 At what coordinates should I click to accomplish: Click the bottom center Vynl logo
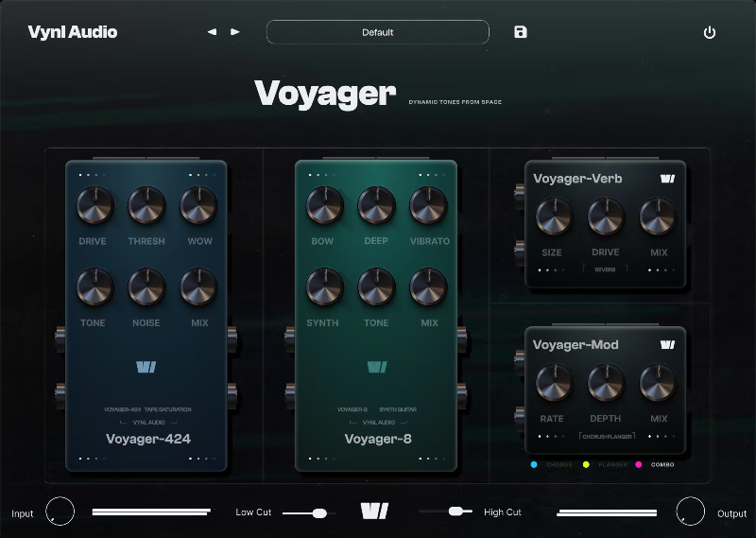[374, 511]
